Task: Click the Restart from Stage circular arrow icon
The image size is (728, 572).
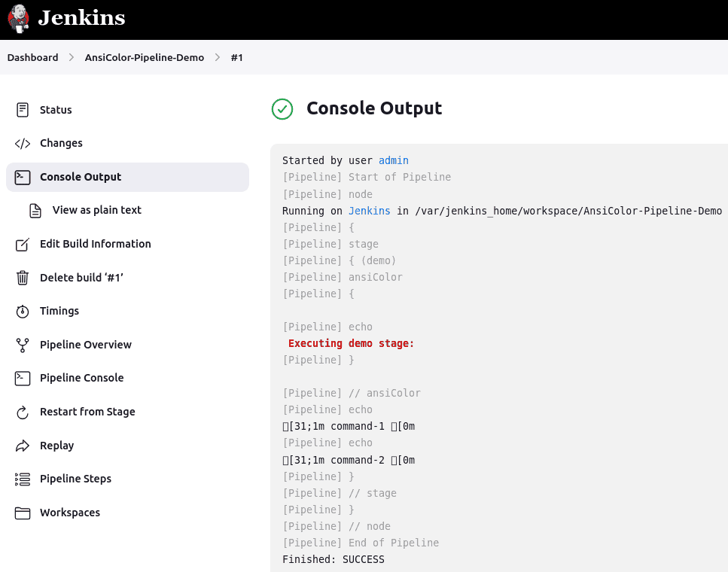Action: (x=23, y=412)
